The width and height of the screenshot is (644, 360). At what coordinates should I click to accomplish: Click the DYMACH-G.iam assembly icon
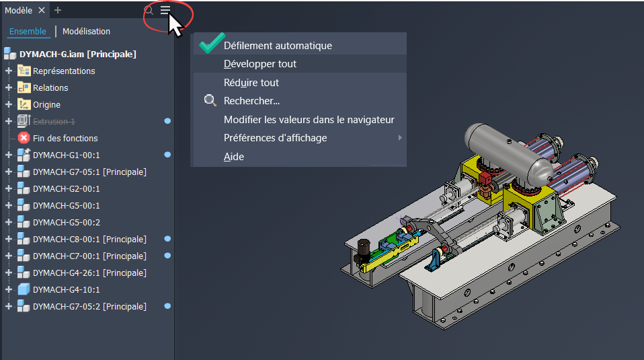10,54
